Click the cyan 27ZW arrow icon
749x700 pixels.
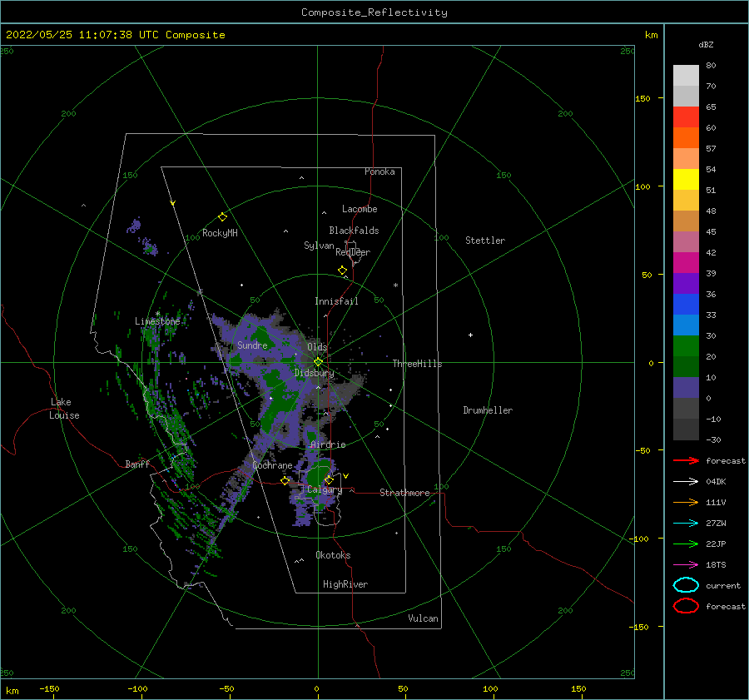pos(686,524)
